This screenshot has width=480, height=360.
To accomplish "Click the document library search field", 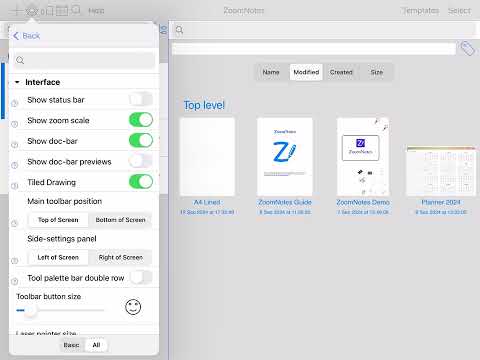I will pyautogui.click(x=323, y=30).
